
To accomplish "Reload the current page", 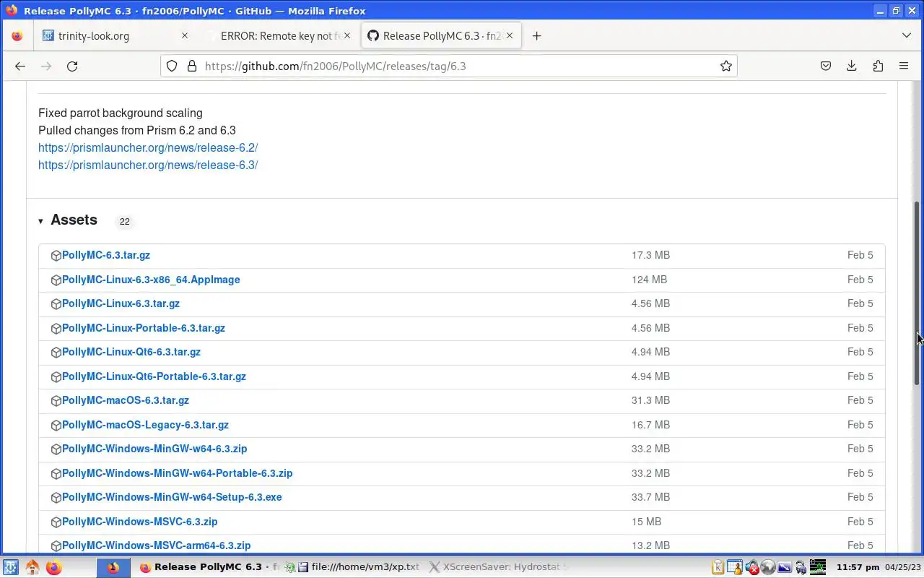I will 72,66.
